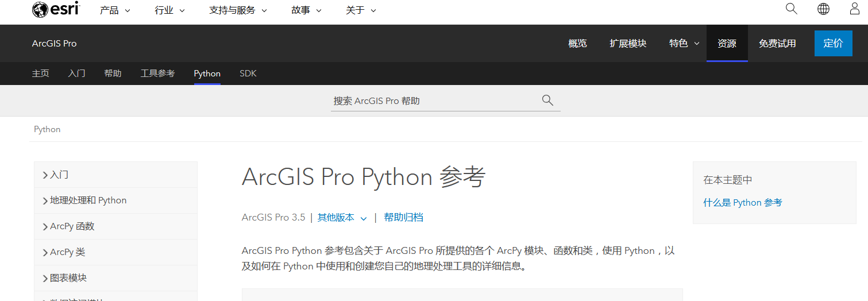Open the 帮助 sub-navigation tab
Viewport: 868px width, 301px height.
click(113, 74)
